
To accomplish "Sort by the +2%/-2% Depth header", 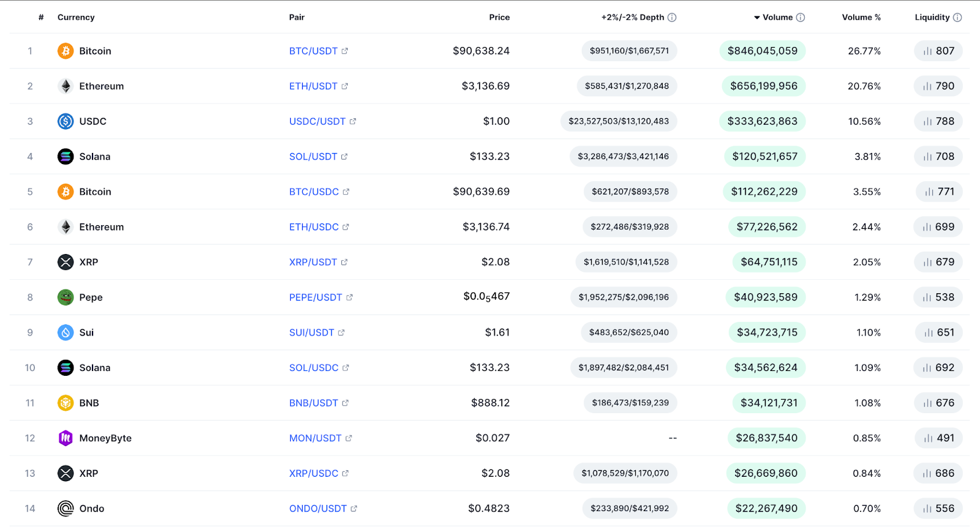I will tap(633, 17).
